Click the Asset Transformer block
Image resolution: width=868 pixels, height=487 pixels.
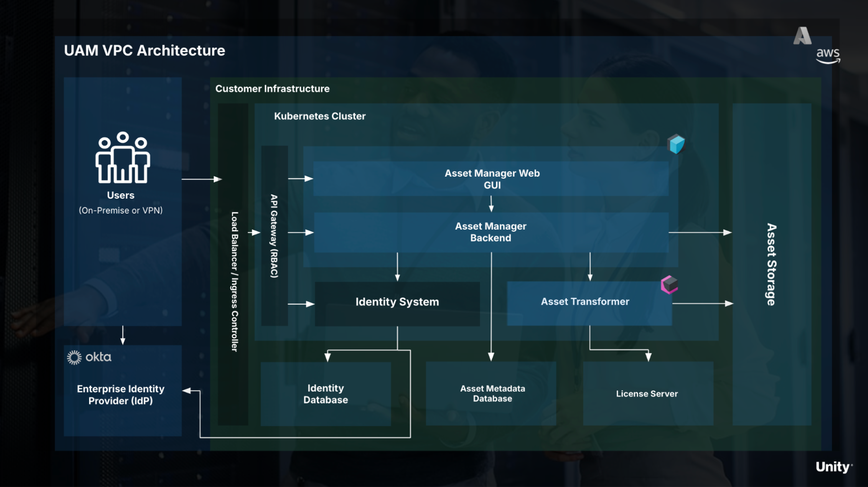589,303
